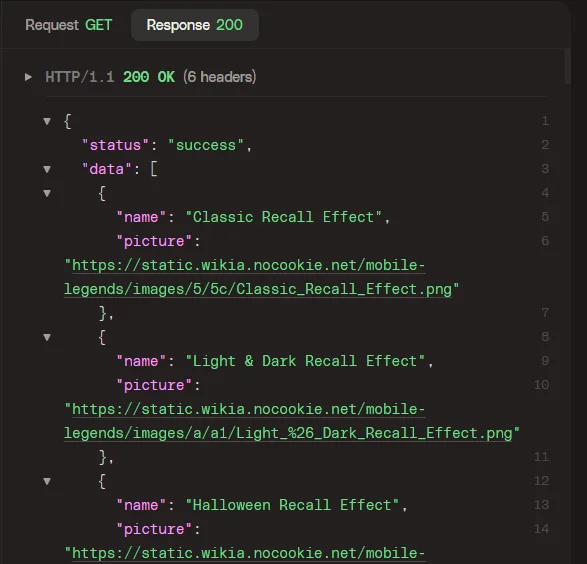Viewport: 587px width, 564px height.
Task: Click the (6 headers) label
Action: [x=220, y=77]
